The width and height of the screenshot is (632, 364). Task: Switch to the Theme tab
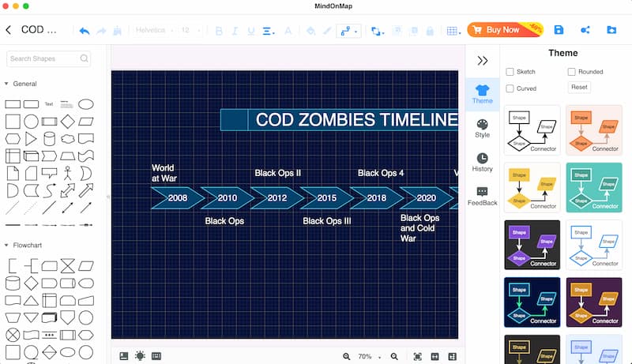pos(483,94)
